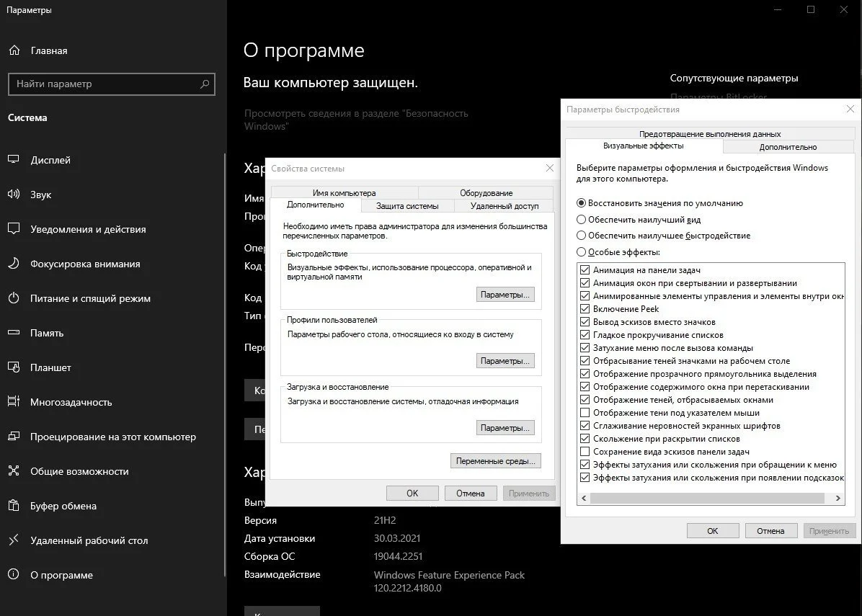
Task: Click the Проецирование на этот компьютер icon
Action: (14, 437)
